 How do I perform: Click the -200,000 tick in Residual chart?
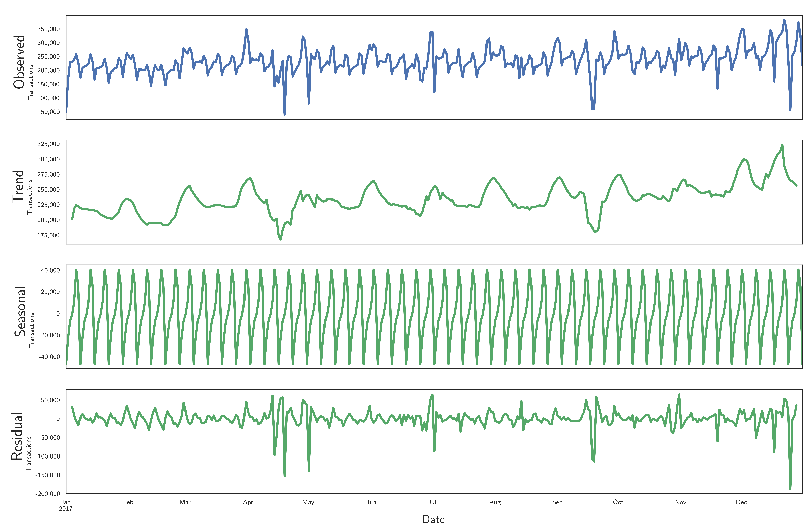coord(48,494)
